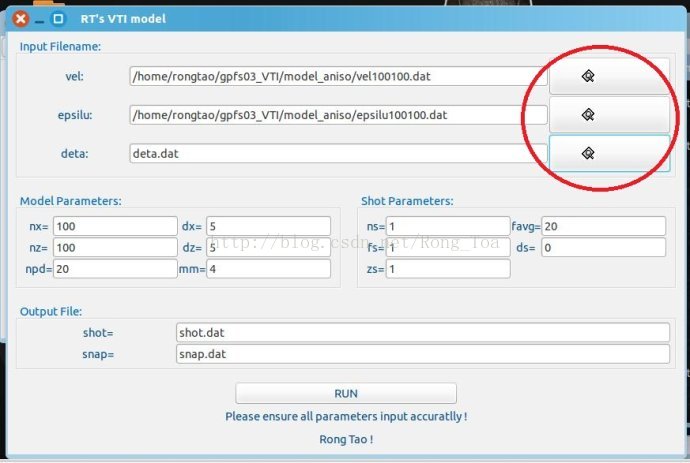Click the zs= input field
Viewport: 690px width, 463px height.
(x=448, y=269)
